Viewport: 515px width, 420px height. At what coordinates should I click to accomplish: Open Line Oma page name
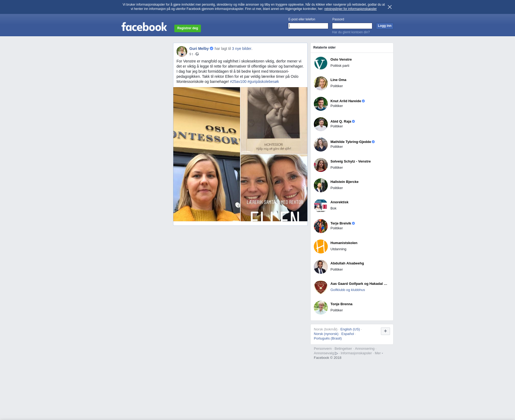coord(338,80)
